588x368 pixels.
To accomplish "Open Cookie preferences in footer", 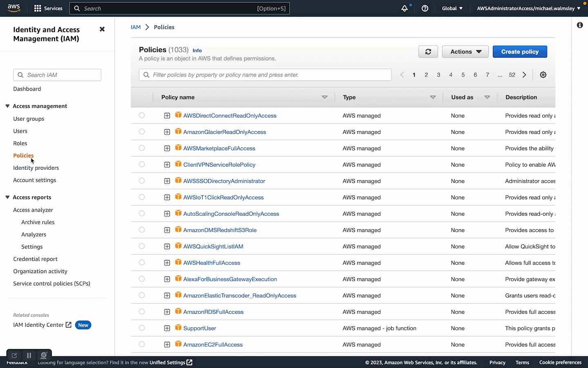I will point(560,362).
